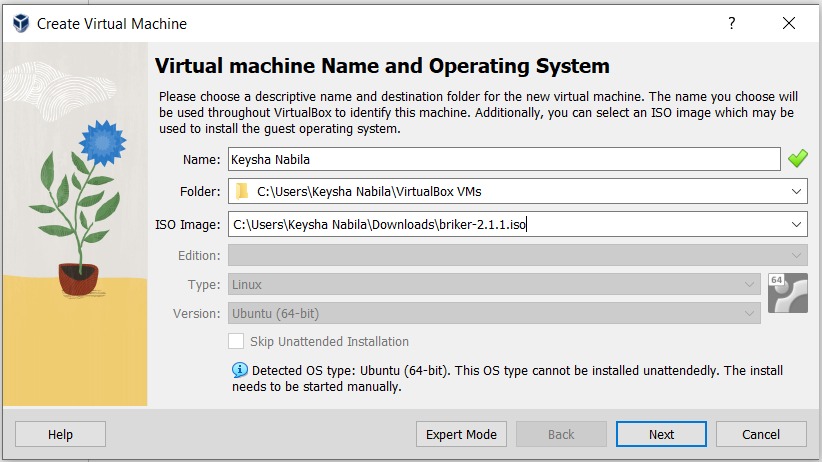Image resolution: width=822 pixels, height=462 pixels.
Task: Expand the Type dropdown showing Linux
Action: point(749,284)
